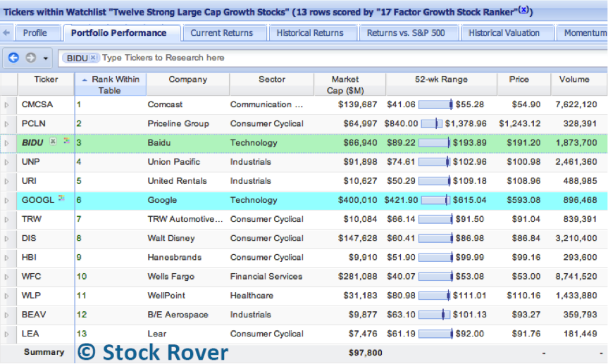
Task: Select the CMCSA ticker cell
Action: [46, 105]
